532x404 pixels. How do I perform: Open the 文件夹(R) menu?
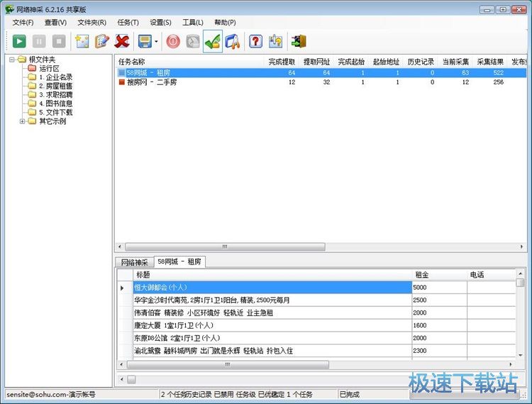pyautogui.click(x=92, y=23)
